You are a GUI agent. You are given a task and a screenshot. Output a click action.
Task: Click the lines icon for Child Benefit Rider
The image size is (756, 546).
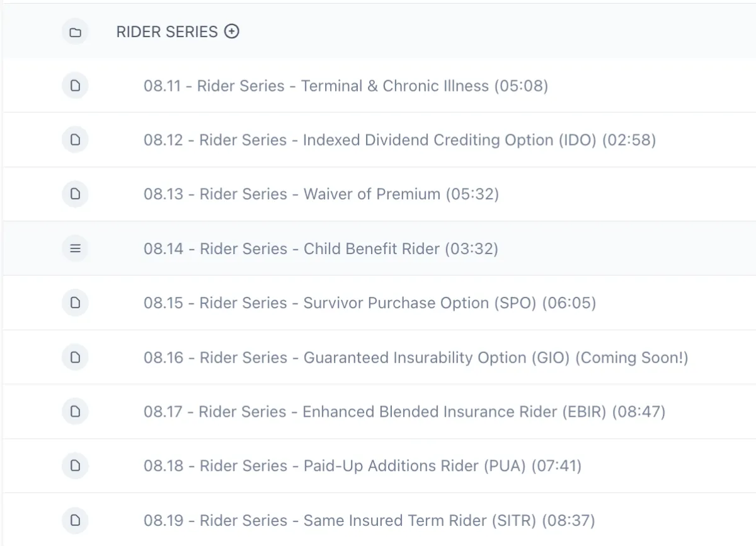75,248
